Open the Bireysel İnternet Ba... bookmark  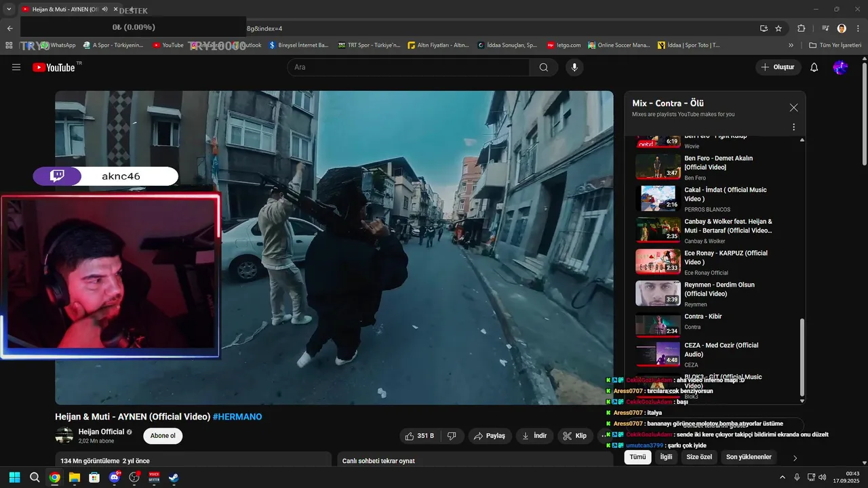[x=298, y=45]
